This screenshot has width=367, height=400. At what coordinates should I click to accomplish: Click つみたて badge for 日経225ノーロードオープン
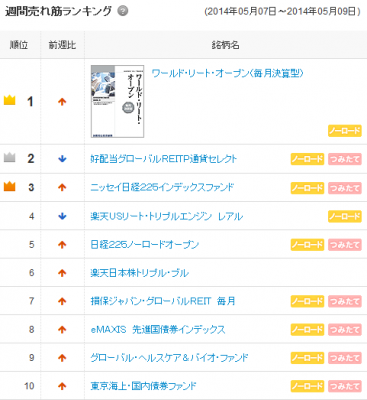pyautogui.click(x=345, y=245)
